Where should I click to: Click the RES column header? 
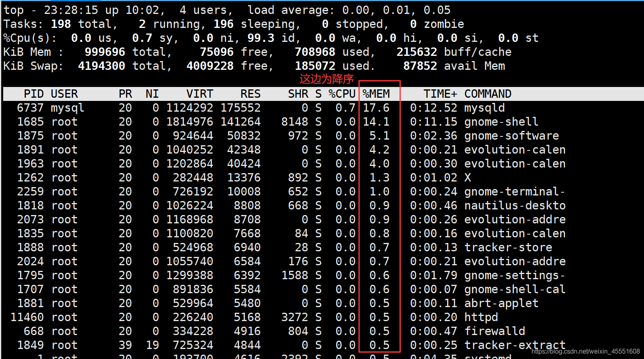[x=250, y=94]
